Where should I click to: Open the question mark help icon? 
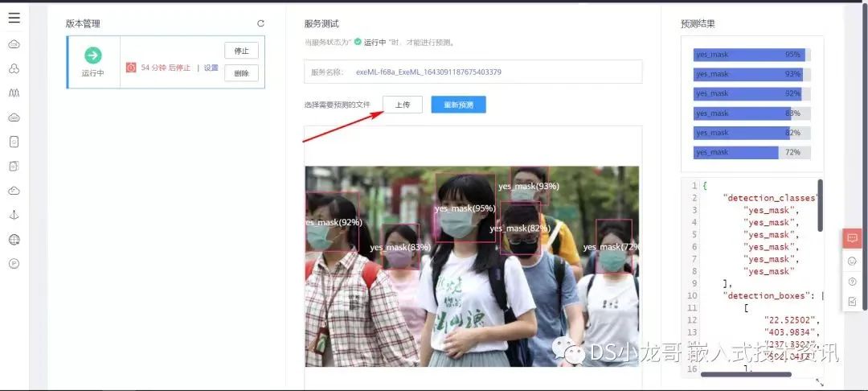[x=852, y=282]
